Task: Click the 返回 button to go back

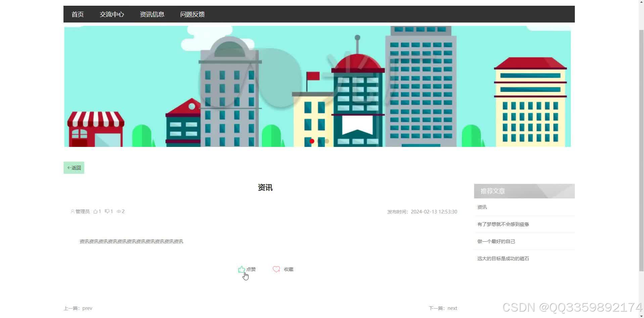Action: 74,167
